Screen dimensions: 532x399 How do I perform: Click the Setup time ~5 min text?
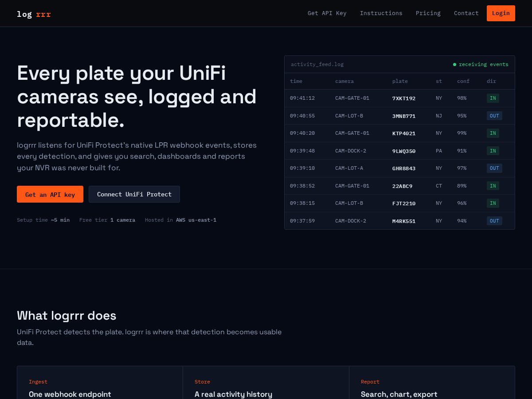pos(43,220)
